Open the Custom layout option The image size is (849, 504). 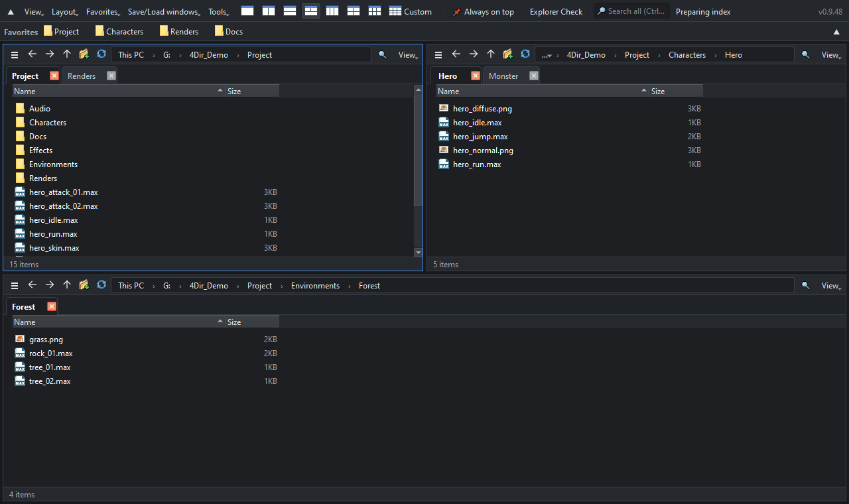click(411, 11)
